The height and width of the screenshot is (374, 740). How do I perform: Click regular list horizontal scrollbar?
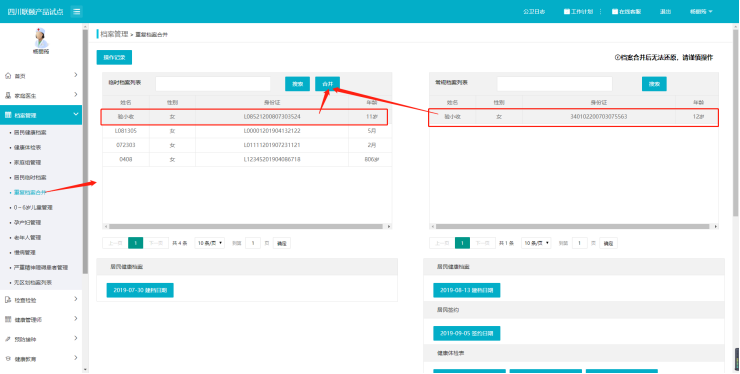coord(572,227)
